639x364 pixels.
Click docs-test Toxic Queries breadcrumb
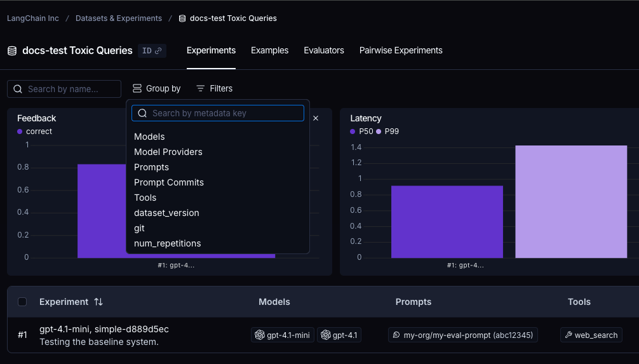233,18
